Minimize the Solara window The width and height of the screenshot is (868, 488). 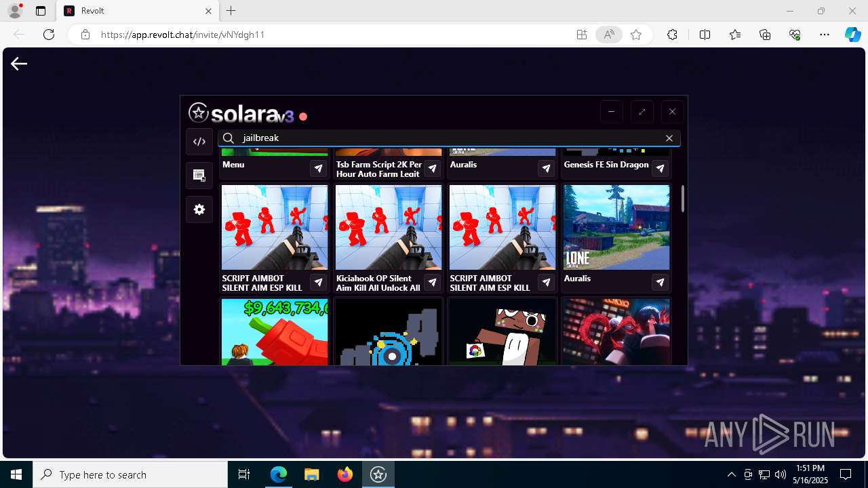611,112
